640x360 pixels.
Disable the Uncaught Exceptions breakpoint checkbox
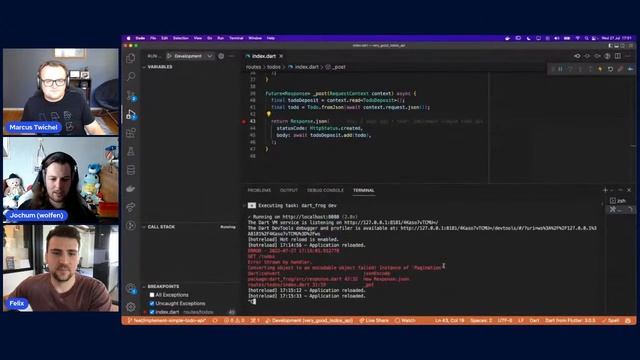click(x=152, y=303)
